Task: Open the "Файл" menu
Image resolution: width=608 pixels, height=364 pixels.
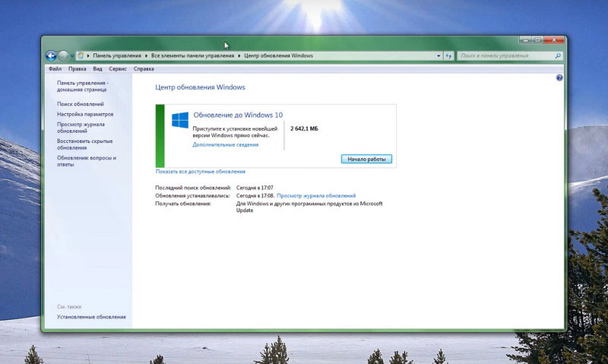Action: point(54,68)
